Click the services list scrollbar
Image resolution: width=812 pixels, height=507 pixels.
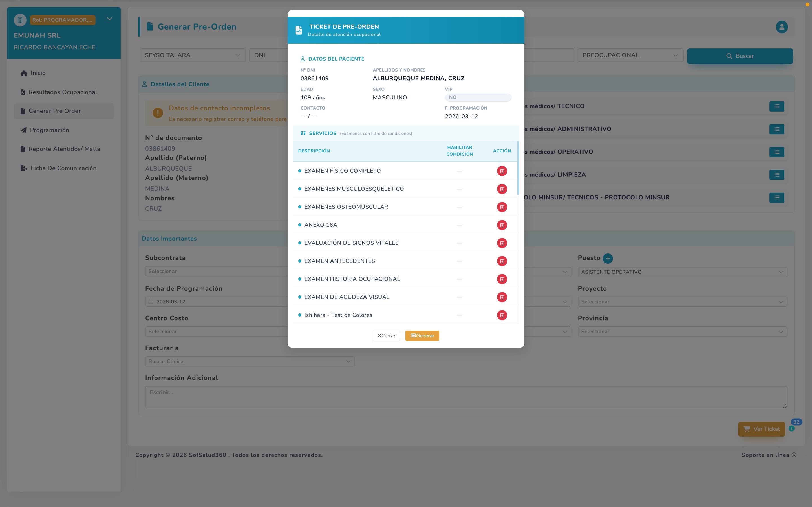[x=518, y=168]
